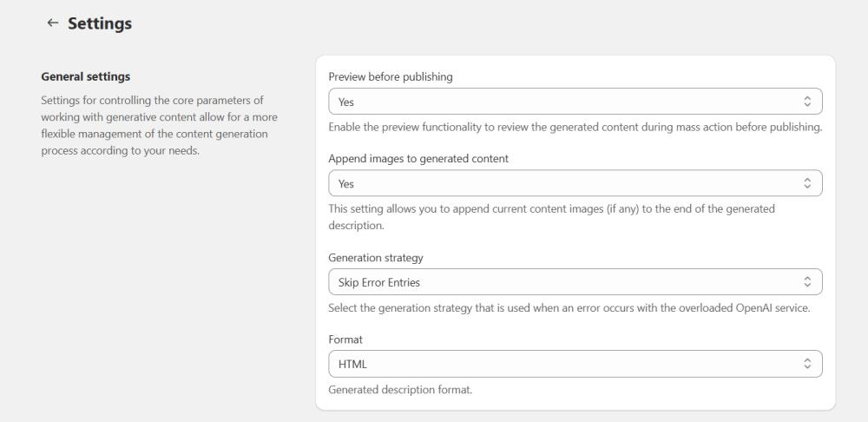Click the Generated description format help text
Image resolution: width=868 pixels, height=422 pixels.
(x=400, y=389)
